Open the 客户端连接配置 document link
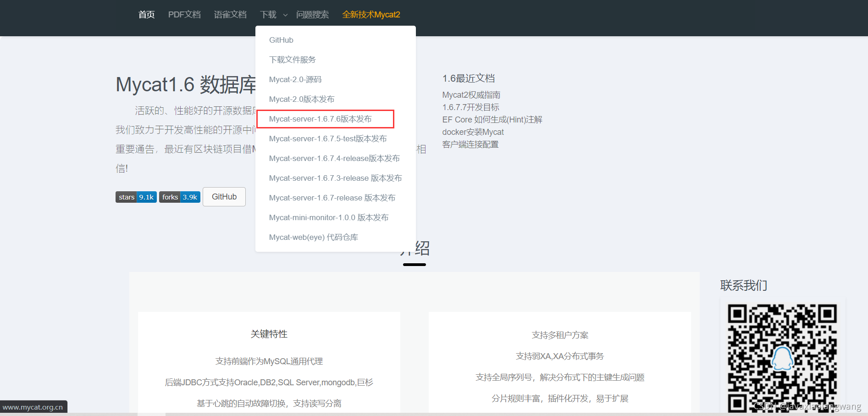 [x=470, y=144]
